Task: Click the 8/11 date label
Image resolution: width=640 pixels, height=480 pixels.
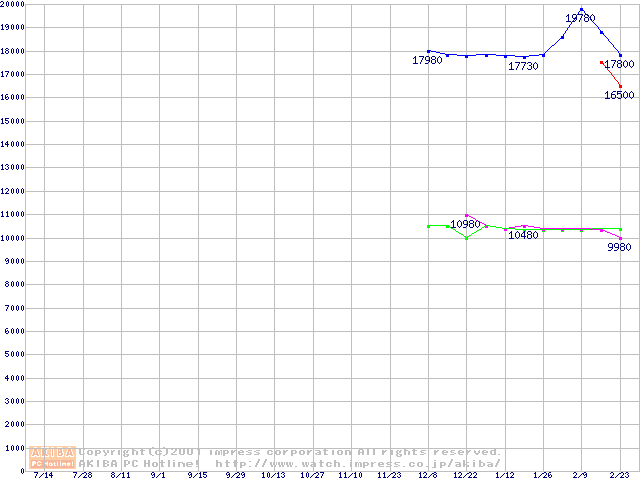Action: tap(120, 475)
